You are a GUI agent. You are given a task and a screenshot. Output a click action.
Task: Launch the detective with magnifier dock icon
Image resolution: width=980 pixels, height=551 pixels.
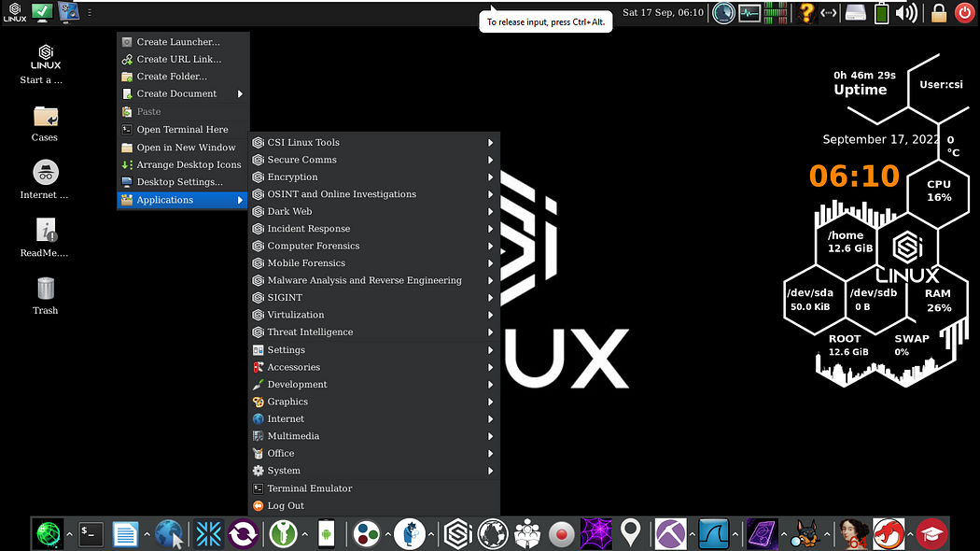410,535
